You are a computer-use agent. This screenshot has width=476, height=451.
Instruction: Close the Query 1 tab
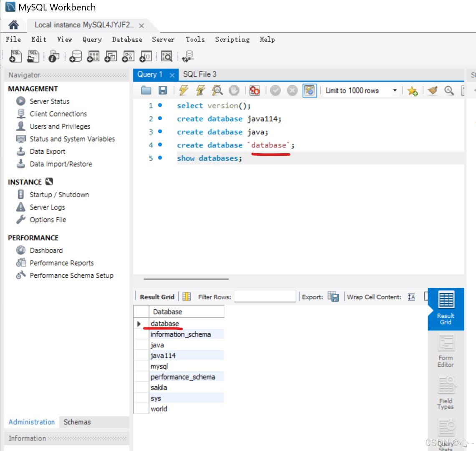172,75
